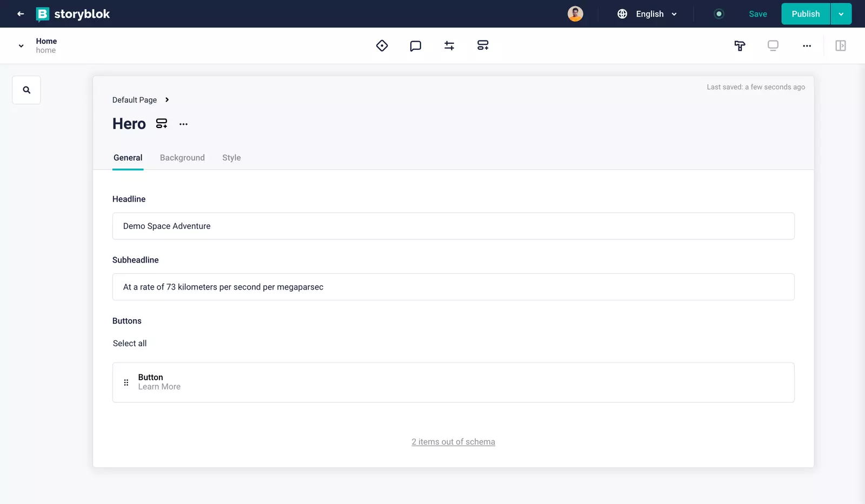Open the user avatar profile
Screen dimensions: 865x504
(575, 14)
